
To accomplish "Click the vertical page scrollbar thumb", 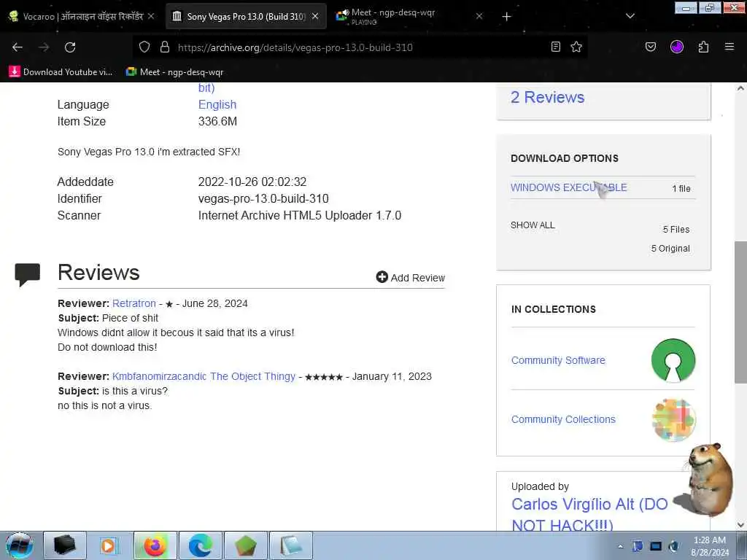I will (x=740, y=312).
